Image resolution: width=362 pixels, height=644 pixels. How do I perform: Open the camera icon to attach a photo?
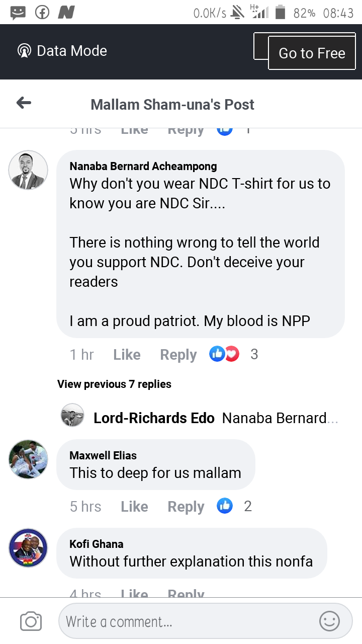[x=31, y=621]
